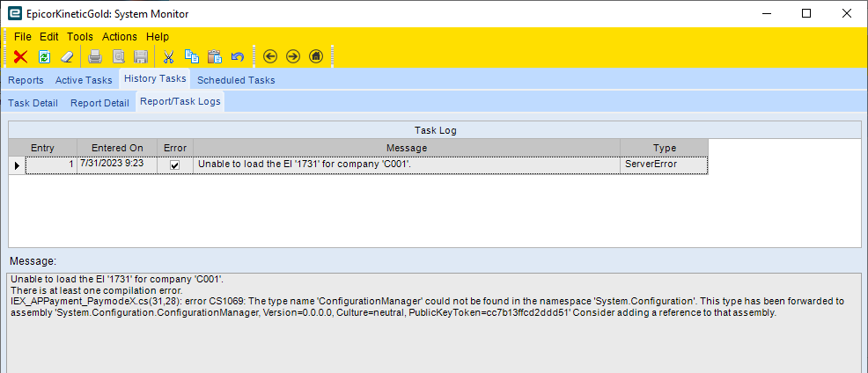The image size is (868, 373).
Task: Open the File menu
Action: tap(23, 37)
